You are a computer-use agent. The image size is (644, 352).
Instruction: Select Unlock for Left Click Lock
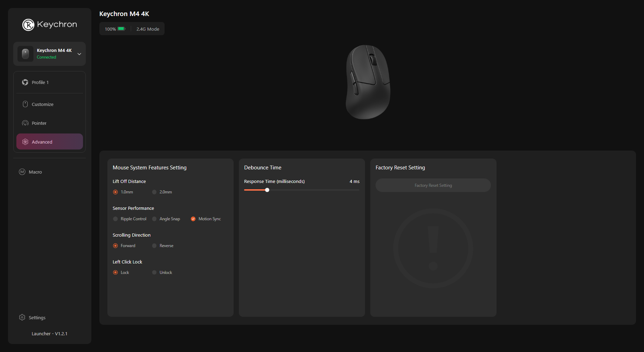154,273
